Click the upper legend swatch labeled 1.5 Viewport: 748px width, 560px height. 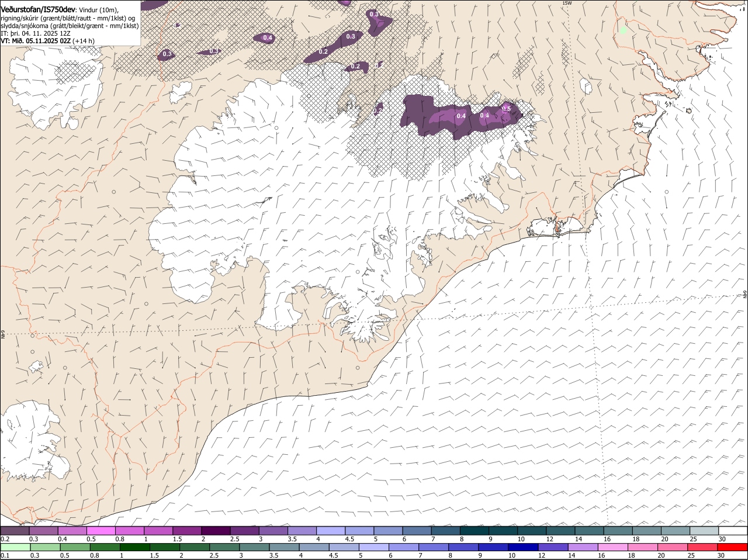[186, 531]
